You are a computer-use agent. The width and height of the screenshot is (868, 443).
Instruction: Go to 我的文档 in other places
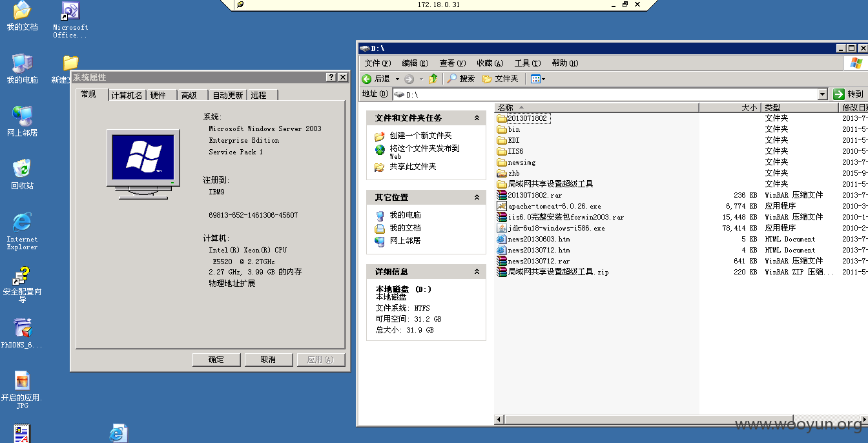click(x=405, y=228)
